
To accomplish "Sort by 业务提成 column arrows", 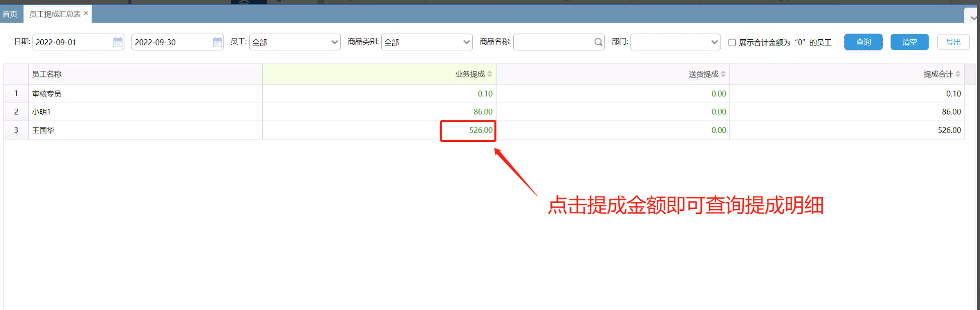I will (489, 74).
